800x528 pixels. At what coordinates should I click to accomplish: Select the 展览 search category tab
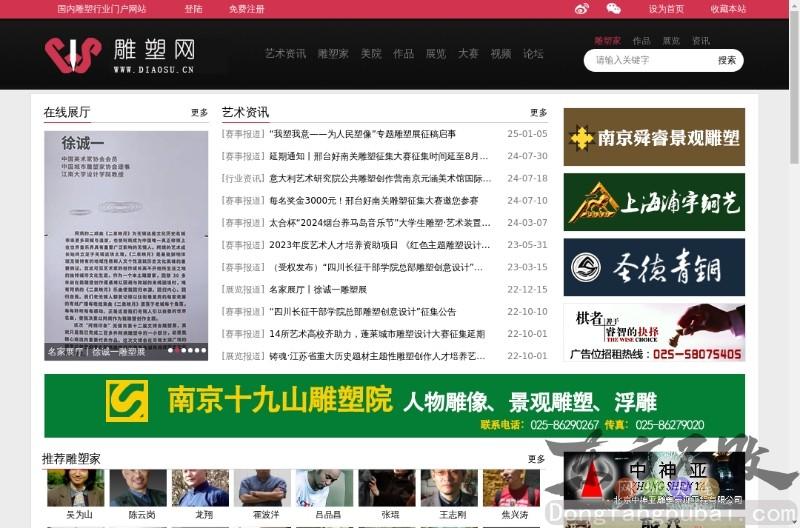tap(671, 41)
